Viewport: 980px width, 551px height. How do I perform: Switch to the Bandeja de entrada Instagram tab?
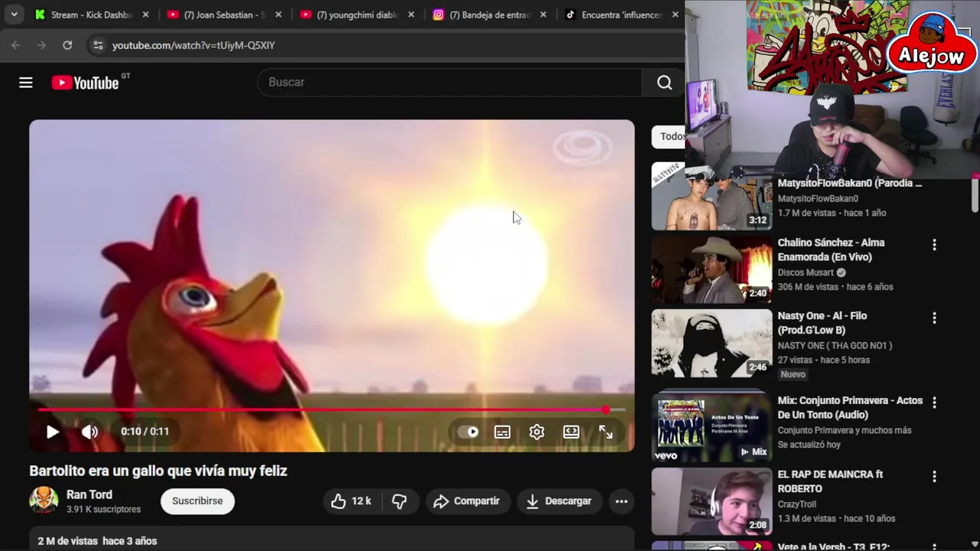tap(490, 15)
